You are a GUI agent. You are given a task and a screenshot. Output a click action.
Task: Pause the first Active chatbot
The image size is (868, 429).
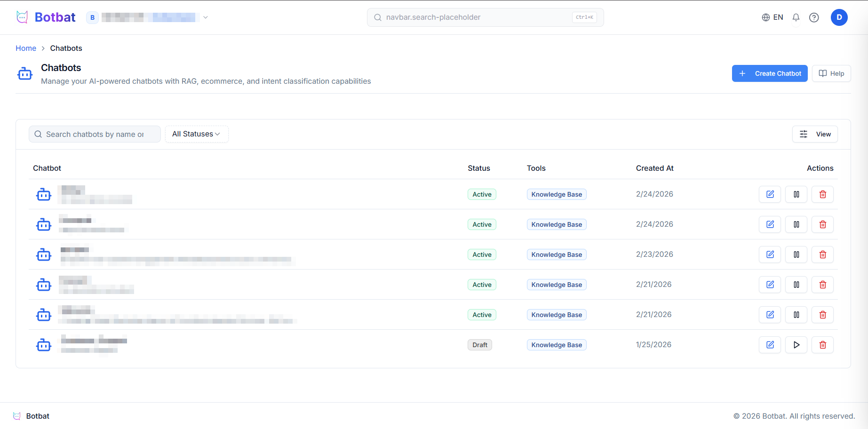click(796, 194)
